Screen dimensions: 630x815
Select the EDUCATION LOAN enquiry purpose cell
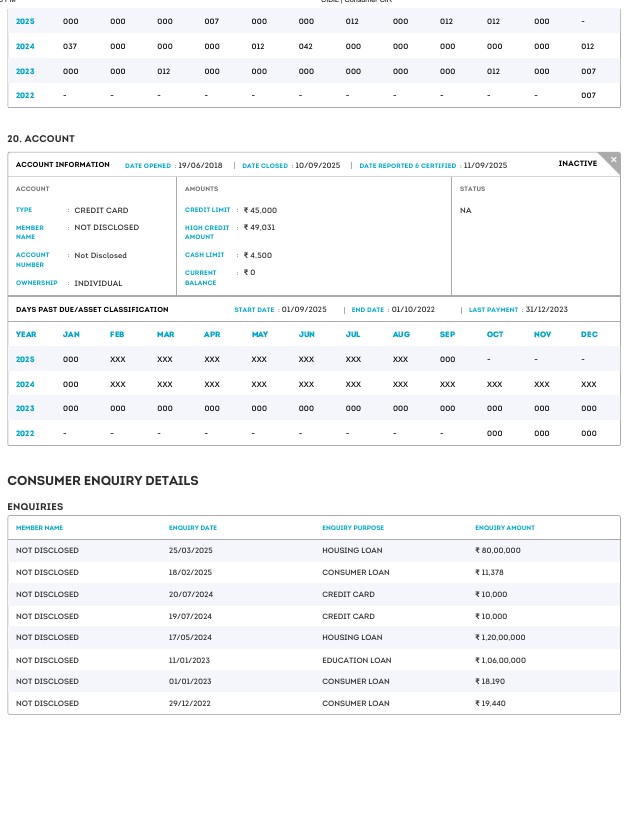[356, 660]
